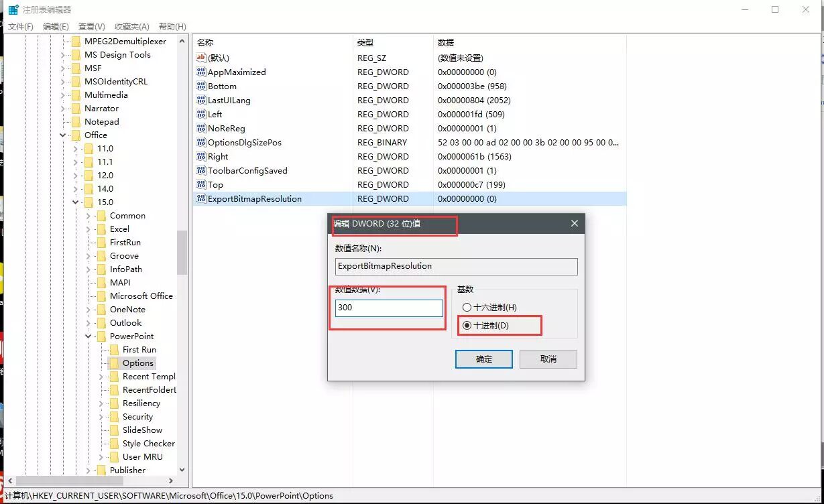Screen dimensions: 824x504
Task: Expand the Common tree node
Action: (x=89, y=215)
